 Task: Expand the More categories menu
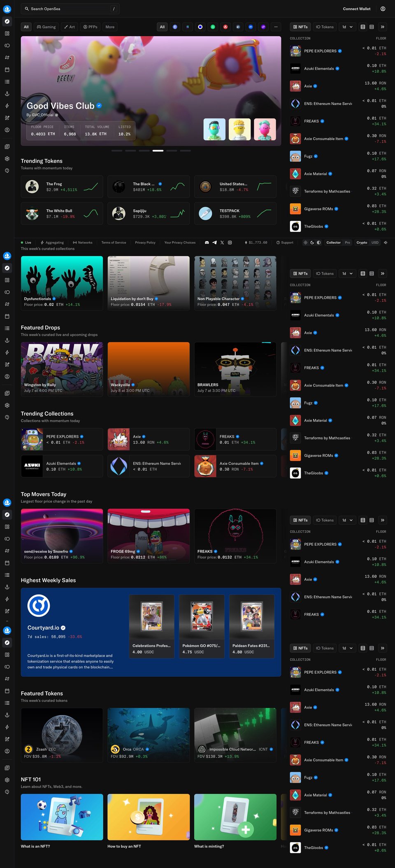click(x=110, y=27)
